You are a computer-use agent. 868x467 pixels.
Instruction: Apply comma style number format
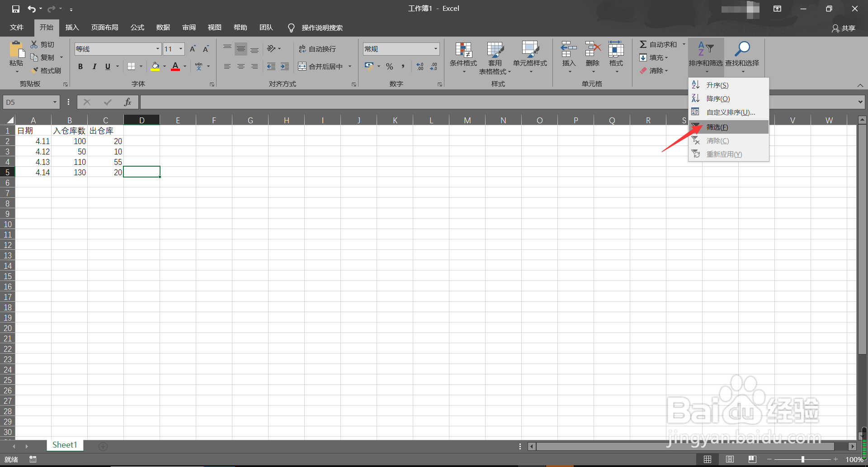click(403, 66)
